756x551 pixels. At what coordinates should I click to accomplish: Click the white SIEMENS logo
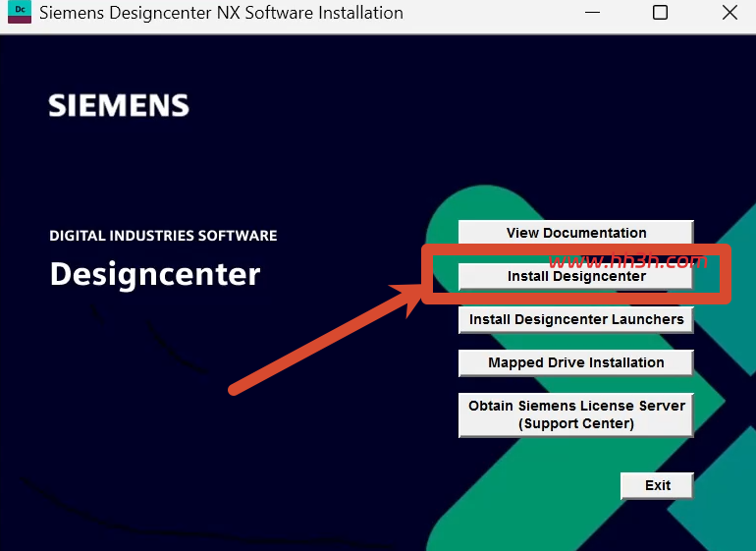tap(119, 105)
